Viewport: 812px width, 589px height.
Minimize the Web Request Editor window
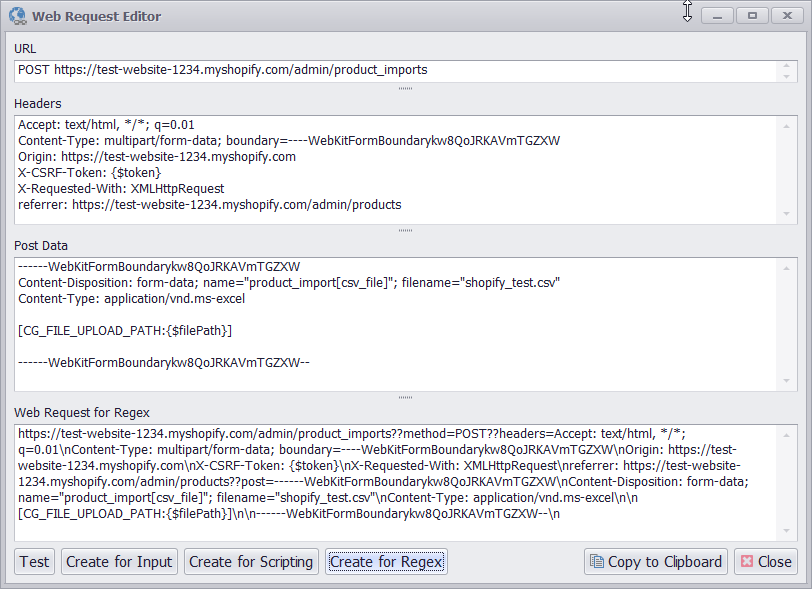pyautogui.click(x=717, y=16)
